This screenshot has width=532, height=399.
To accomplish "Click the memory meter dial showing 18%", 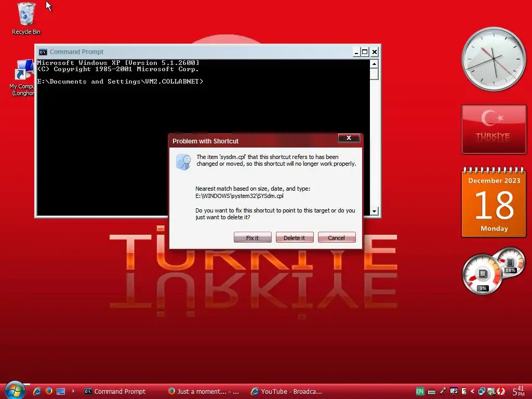I will pos(510,263).
